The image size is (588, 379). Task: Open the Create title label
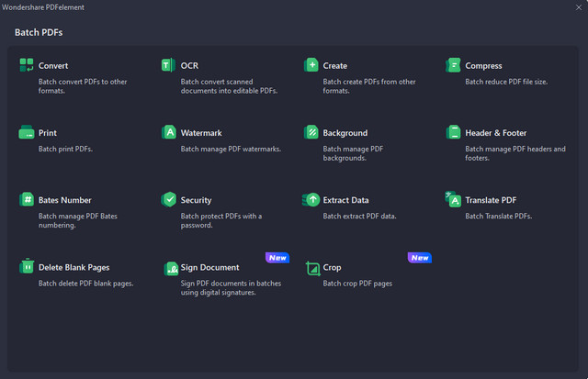[x=334, y=66]
